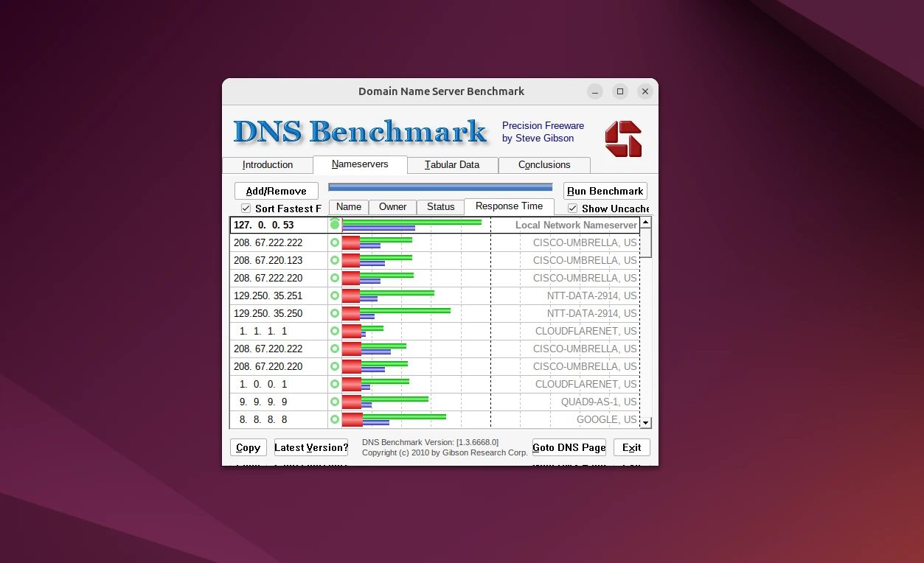Image resolution: width=924 pixels, height=563 pixels.
Task: Open the Add/Remove nameservers dialog
Action: tap(276, 190)
